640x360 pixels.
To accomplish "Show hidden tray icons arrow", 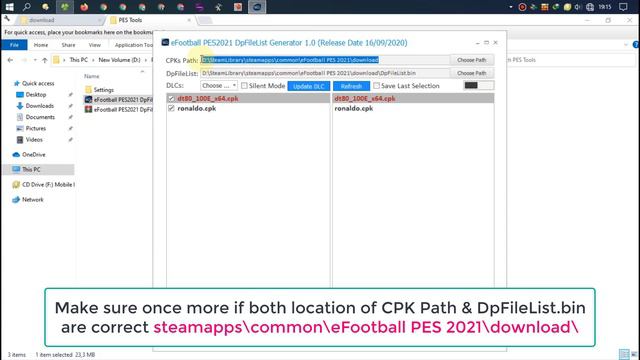I will [511, 7].
